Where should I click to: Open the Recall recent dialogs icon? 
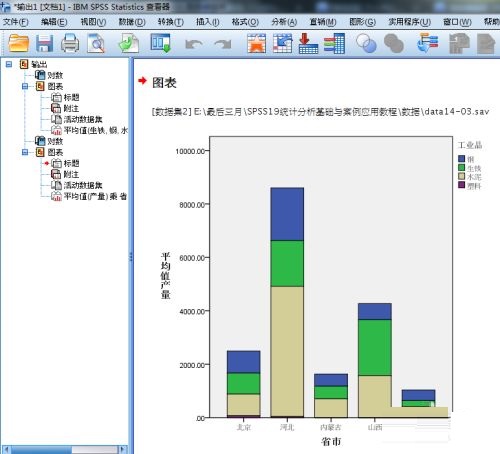tap(160, 43)
